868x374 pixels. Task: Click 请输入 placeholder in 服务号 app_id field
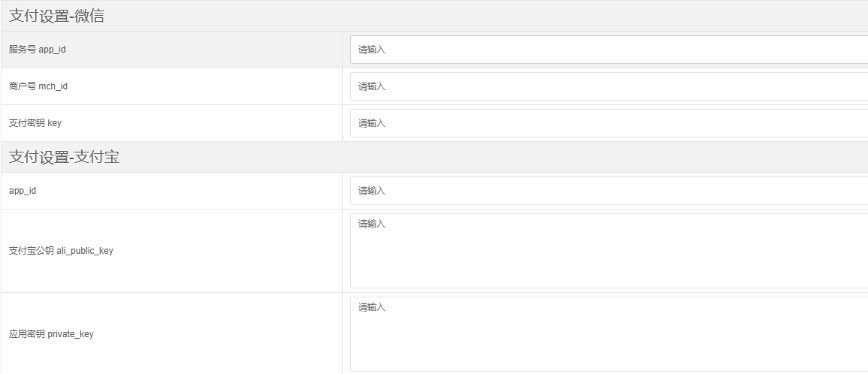(372, 50)
